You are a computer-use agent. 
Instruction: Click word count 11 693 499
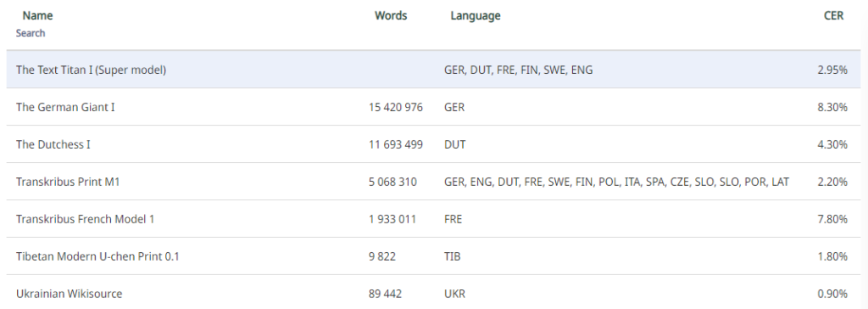click(x=396, y=144)
